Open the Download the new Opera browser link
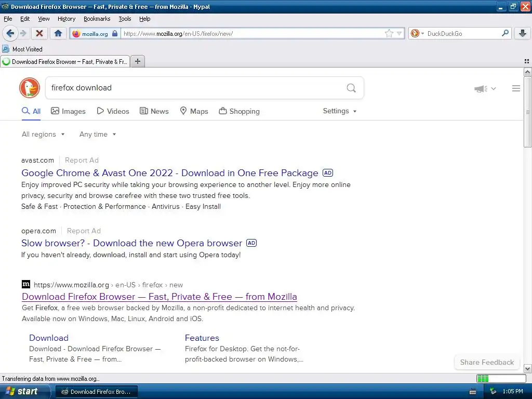Image resolution: width=532 pixels, height=399 pixels. [x=131, y=243]
